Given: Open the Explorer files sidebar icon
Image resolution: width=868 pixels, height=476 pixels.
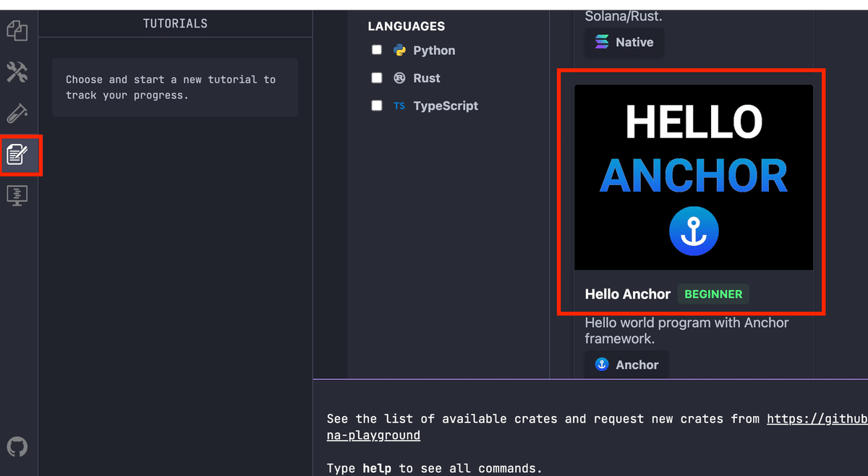Looking at the screenshot, I should tap(17, 30).
